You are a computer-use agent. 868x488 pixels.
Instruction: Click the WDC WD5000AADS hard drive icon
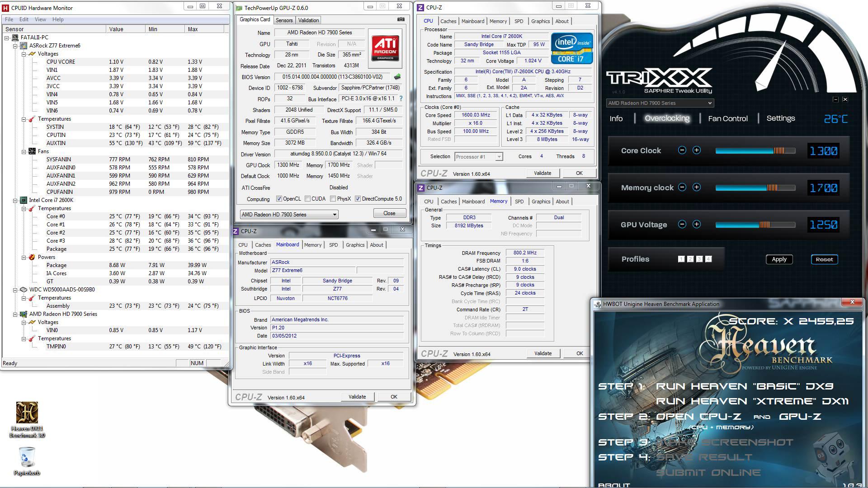tap(24, 290)
